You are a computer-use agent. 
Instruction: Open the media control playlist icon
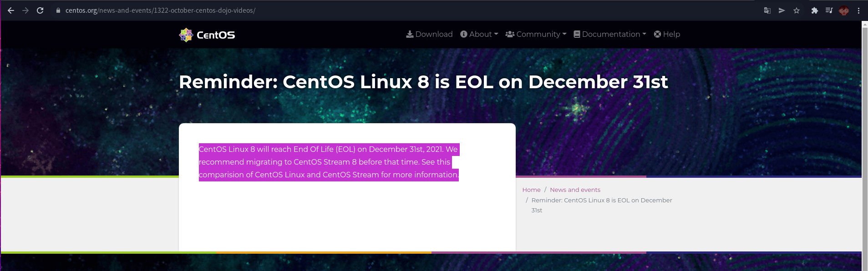[x=829, y=10]
